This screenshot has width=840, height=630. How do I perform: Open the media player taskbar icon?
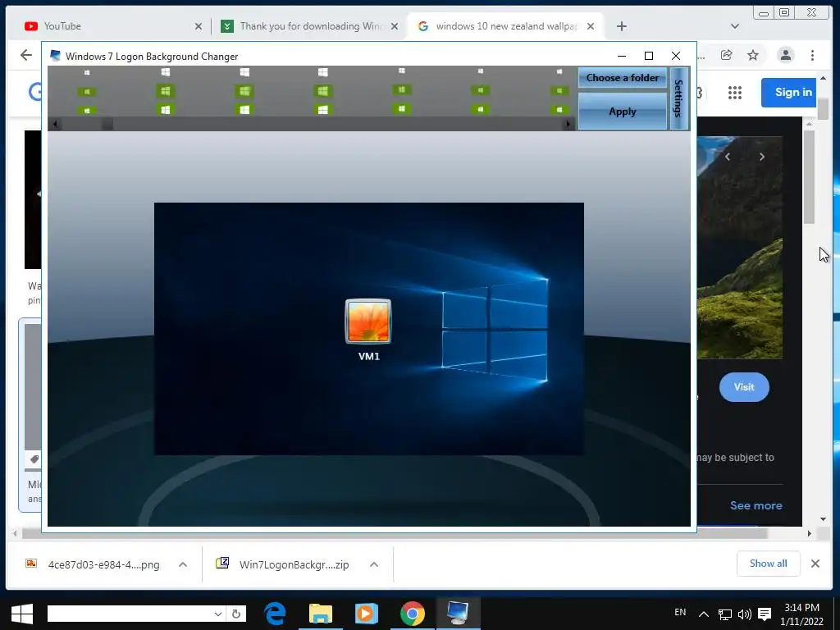[367, 614]
